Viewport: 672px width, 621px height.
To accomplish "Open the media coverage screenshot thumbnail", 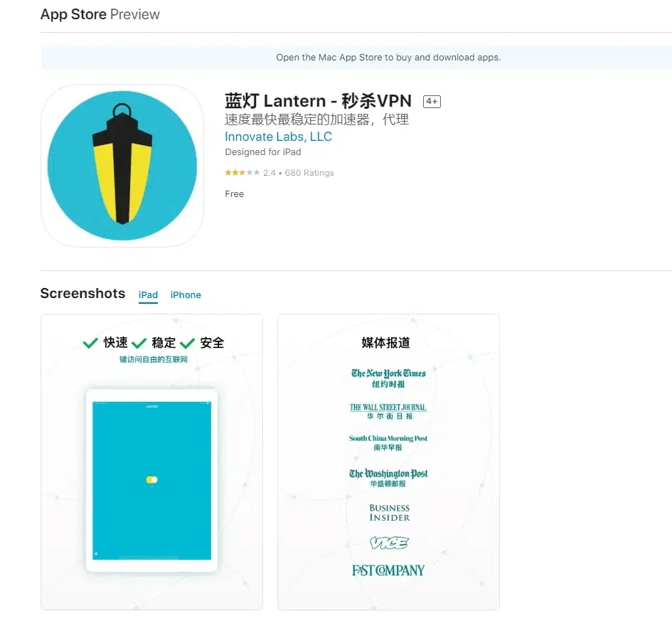I will tap(388, 462).
